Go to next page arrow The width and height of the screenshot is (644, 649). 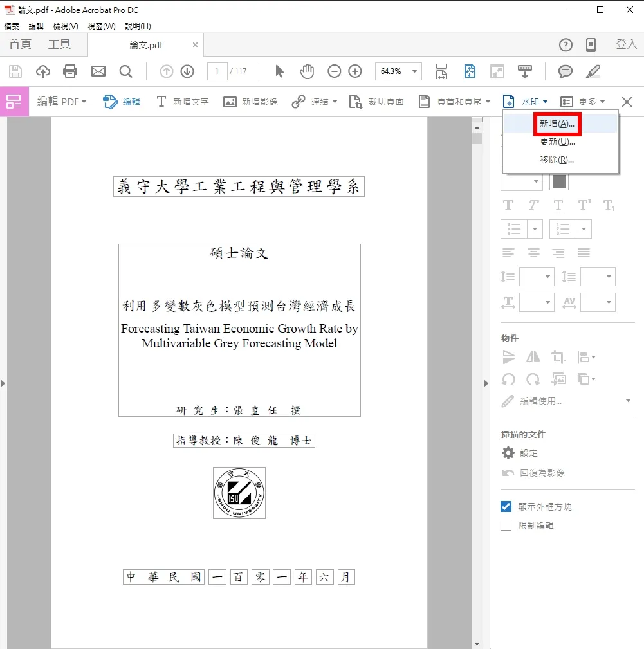(x=187, y=71)
